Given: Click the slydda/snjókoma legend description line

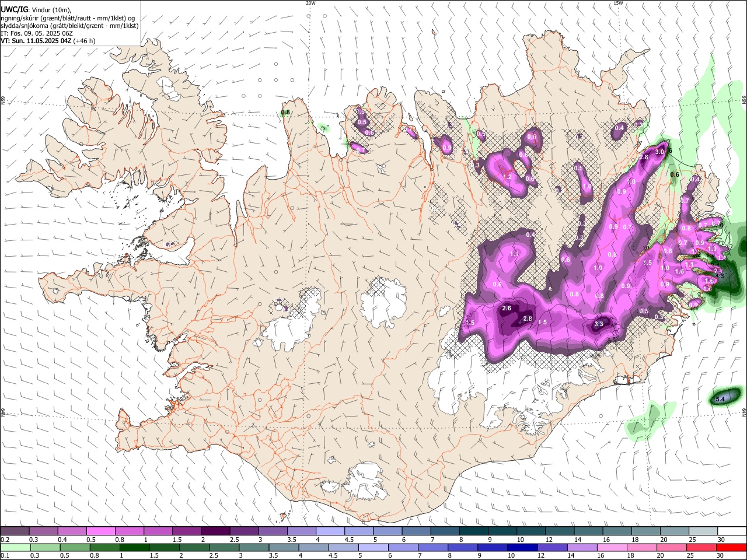Looking at the screenshot, I should coord(69,26).
